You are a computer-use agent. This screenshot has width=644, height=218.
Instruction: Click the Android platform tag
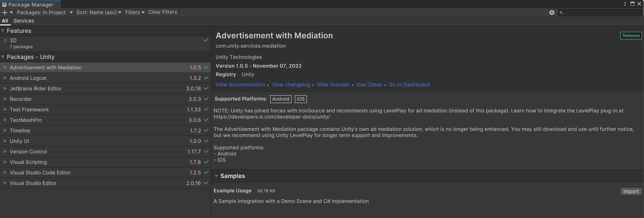coord(281,99)
